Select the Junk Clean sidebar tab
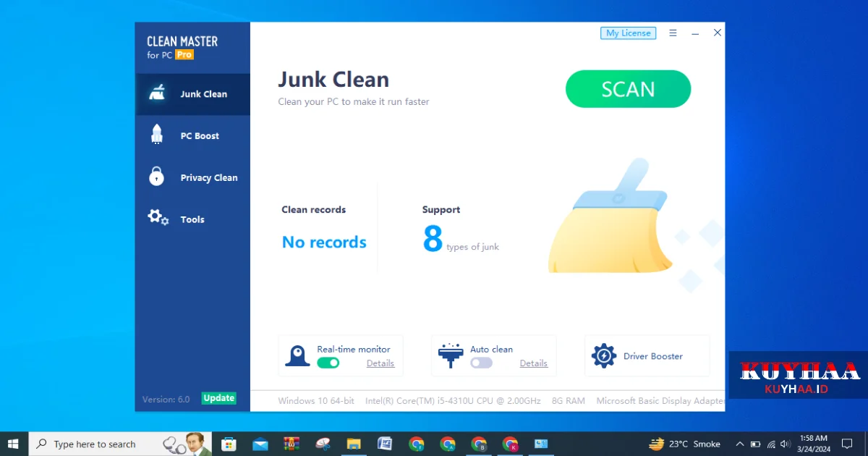Screen dimensions: 868x456 (192, 94)
